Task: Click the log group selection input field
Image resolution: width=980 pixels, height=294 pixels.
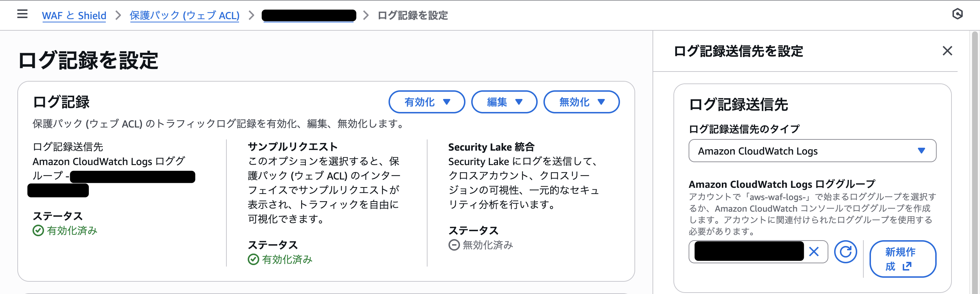Action: pyautogui.click(x=749, y=251)
